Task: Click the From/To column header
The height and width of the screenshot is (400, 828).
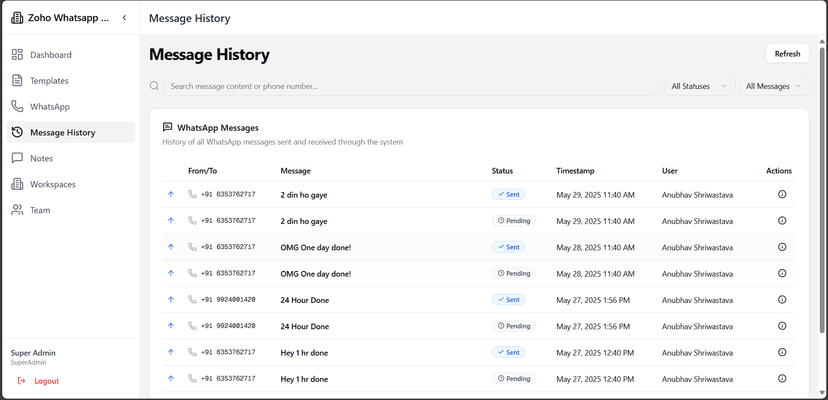Action: pyautogui.click(x=202, y=171)
